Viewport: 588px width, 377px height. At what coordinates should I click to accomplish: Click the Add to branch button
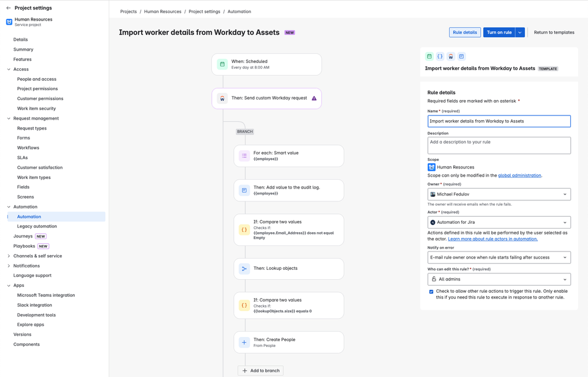(x=261, y=371)
